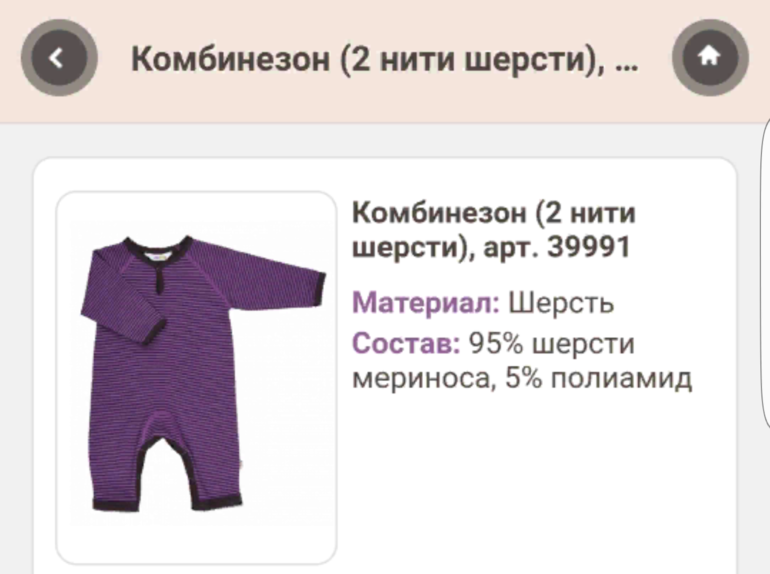Go back using the left arrow icon
Viewport: 770px width, 574px height.
(x=59, y=58)
